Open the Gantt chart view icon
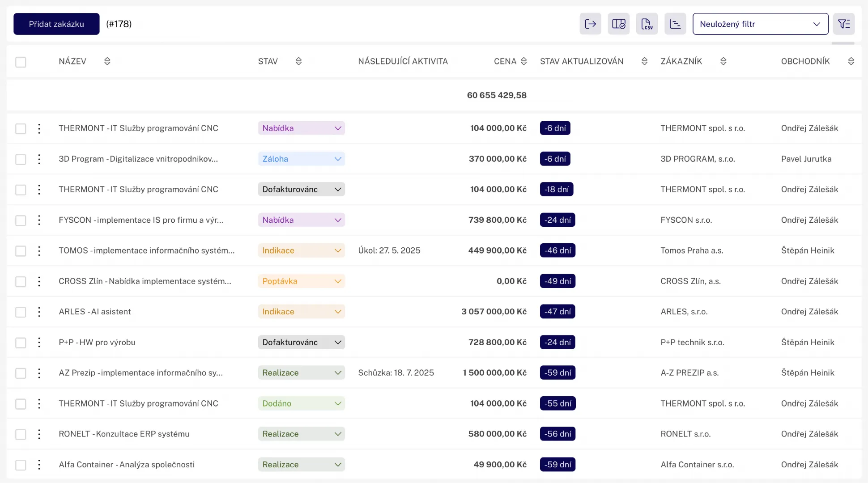This screenshot has height=483, width=868. tap(675, 24)
